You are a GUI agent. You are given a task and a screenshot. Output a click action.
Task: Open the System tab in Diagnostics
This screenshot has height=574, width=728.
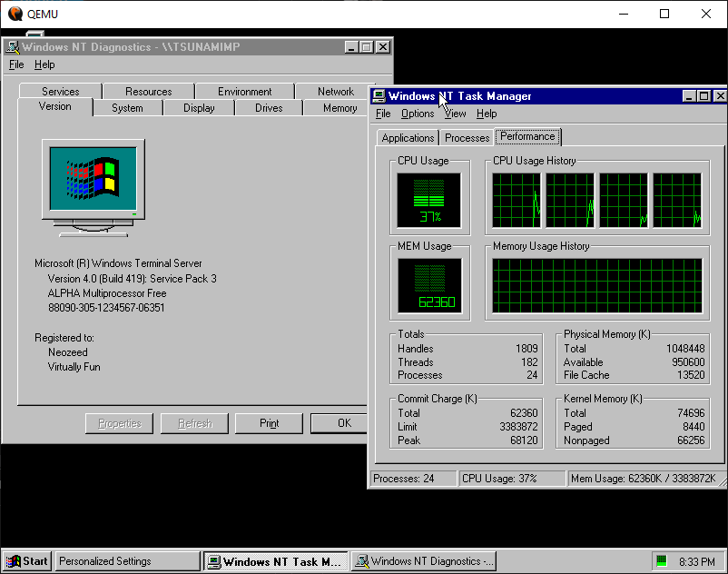coord(127,108)
